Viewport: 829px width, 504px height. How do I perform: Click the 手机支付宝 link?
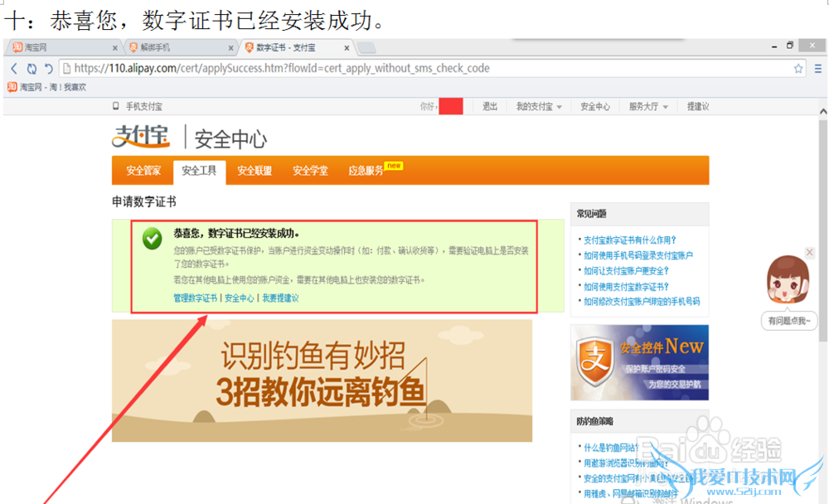pos(143,106)
